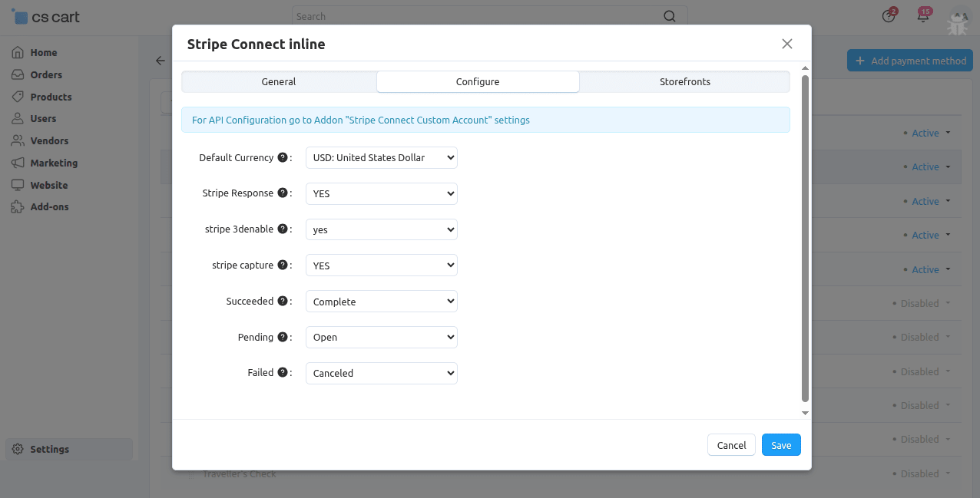Open the Orders section
This screenshot has height=498, width=980.
tap(47, 74)
